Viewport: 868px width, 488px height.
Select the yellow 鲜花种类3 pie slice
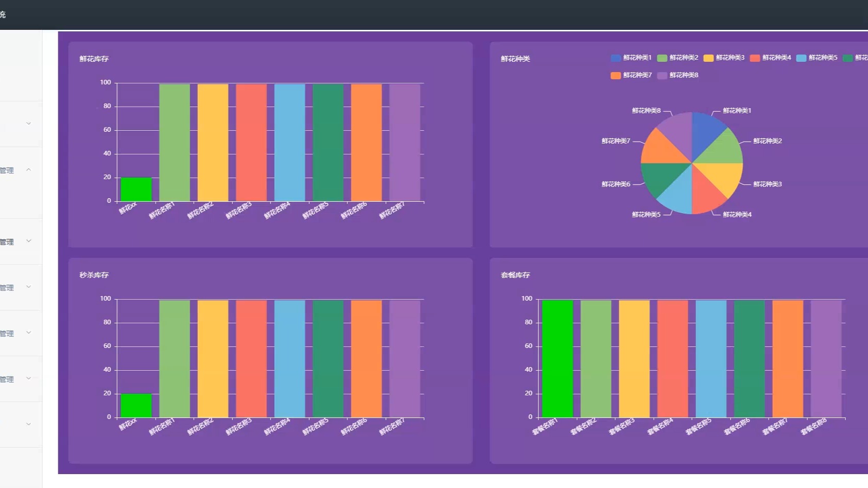722,176
